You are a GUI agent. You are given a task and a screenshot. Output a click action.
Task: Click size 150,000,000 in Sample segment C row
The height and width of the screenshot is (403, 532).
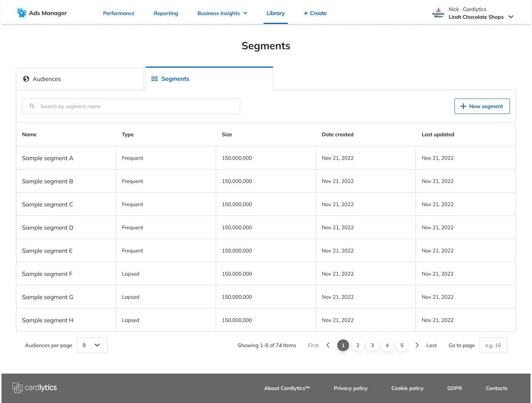coord(237,204)
